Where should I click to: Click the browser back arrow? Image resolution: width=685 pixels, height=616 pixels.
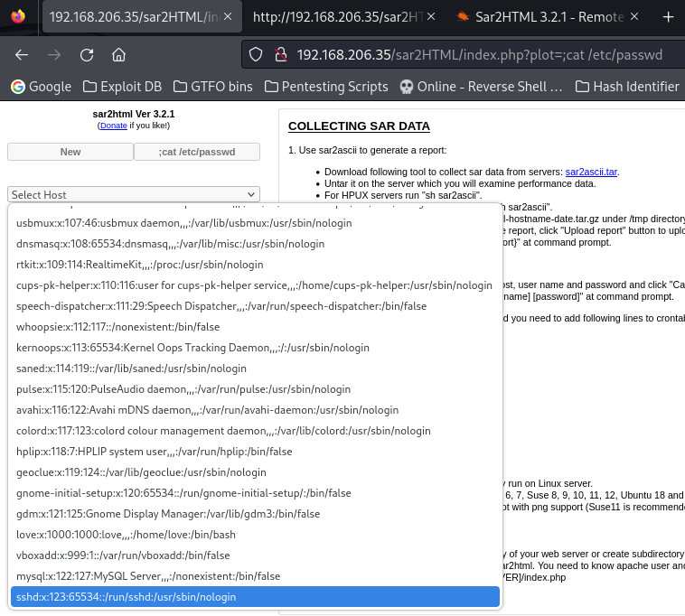point(22,54)
